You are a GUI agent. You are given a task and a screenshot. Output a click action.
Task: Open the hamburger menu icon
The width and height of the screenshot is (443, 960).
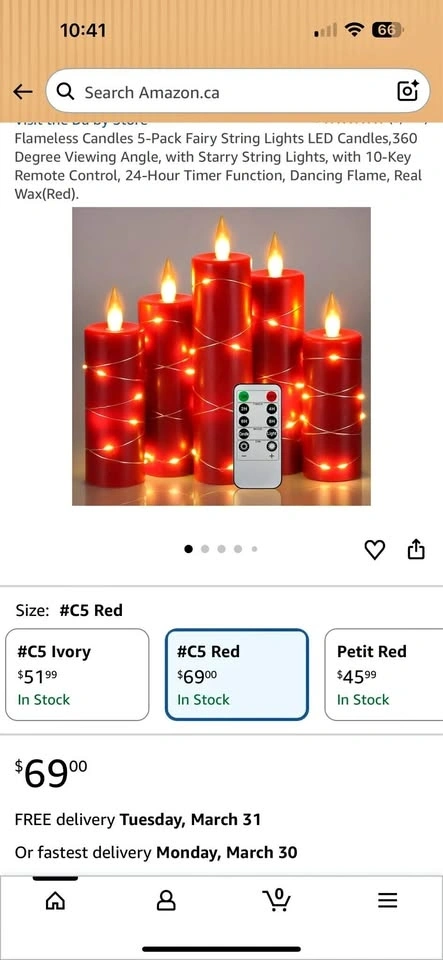387,900
